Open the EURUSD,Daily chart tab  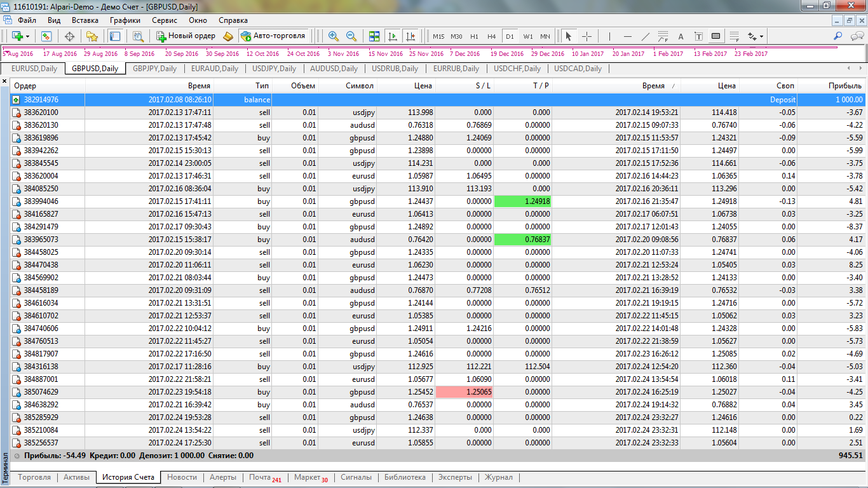pyautogui.click(x=34, y=69)
